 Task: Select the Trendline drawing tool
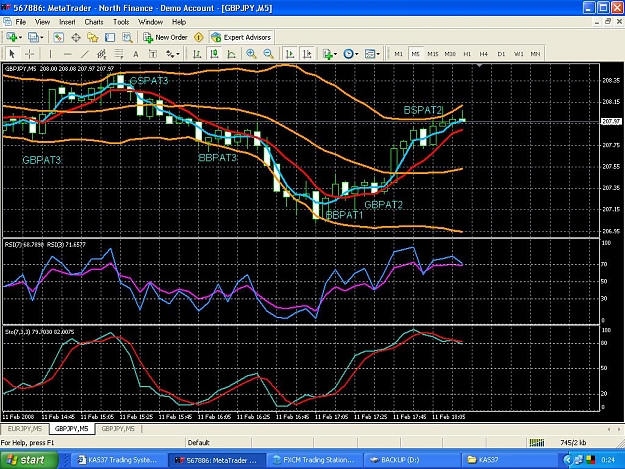point(85,54)
